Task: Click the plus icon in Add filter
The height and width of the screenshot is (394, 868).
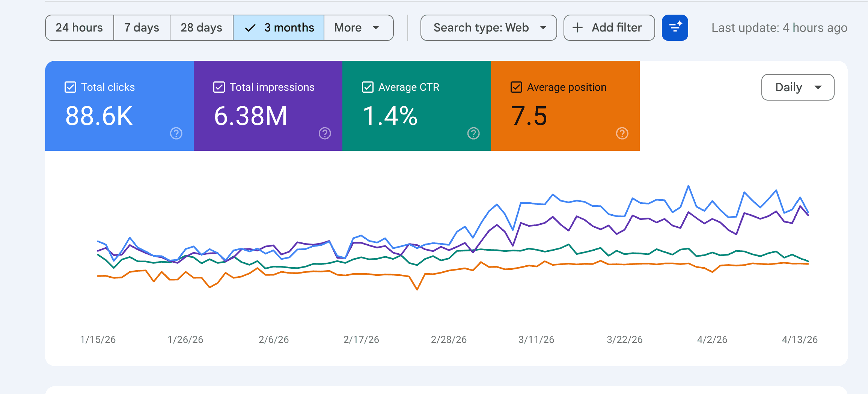Action: click(578, 27)
